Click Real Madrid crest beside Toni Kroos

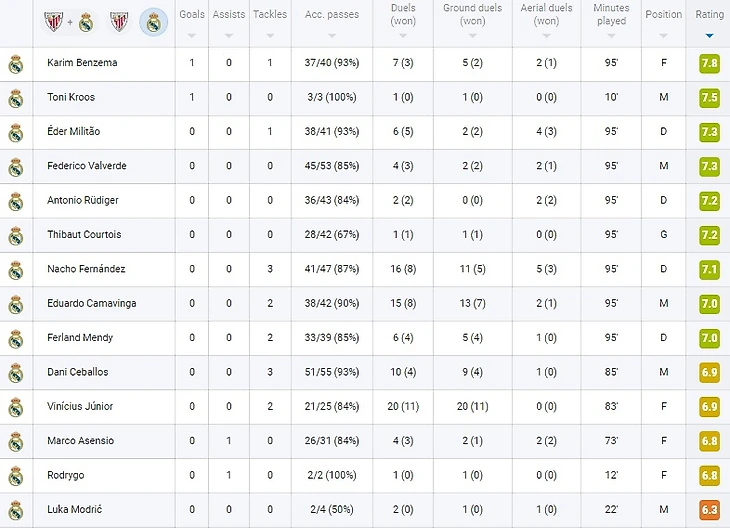tap(16, 99)
